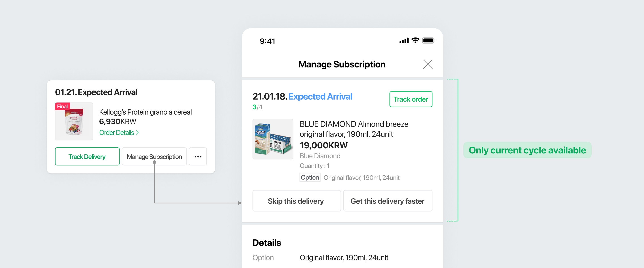The width and height of the screenshot is (644, 268).
Task: Click the cellular signal bars icon
Action: click(x=404, y=40)
